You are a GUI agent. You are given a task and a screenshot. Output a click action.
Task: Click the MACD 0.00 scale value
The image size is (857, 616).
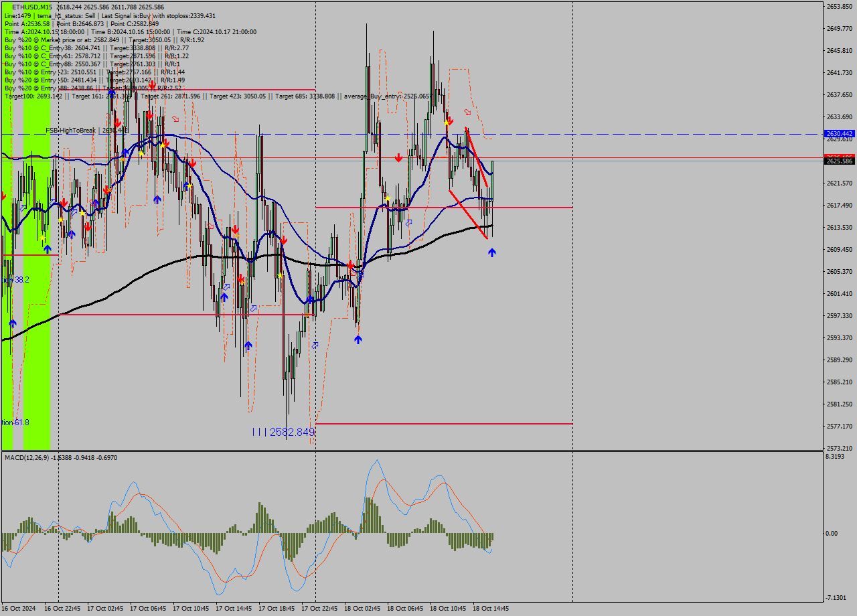(832, 534)
